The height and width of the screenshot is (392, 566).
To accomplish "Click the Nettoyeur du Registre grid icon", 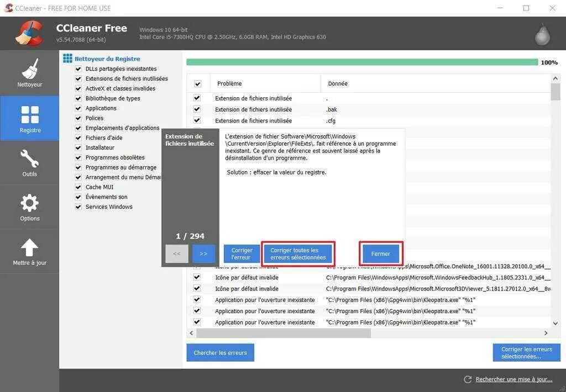I will 67,59.
